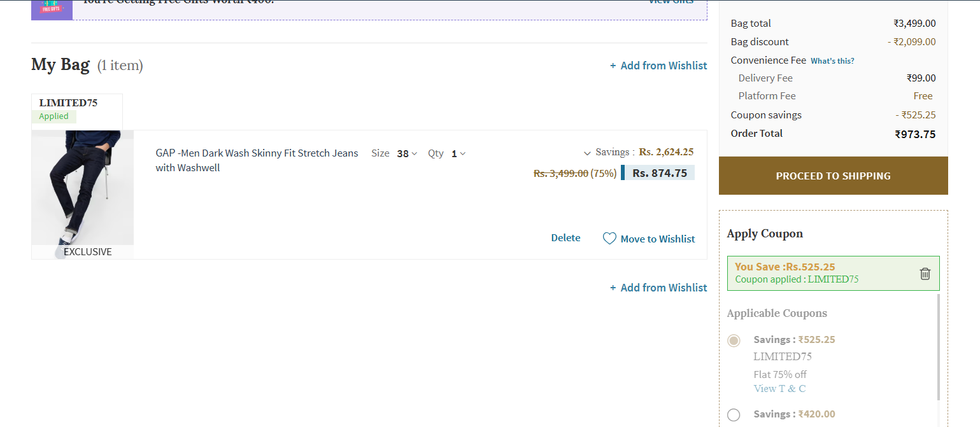Screen dimensions: 980x427
Task: Remove applied coupon using the trash icon
Action: click(925, 274)
